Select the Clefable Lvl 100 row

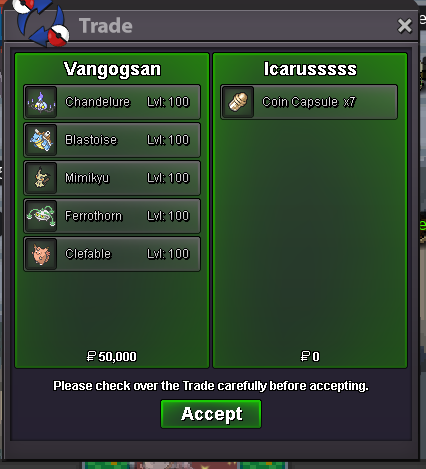(x=112, y=254)
